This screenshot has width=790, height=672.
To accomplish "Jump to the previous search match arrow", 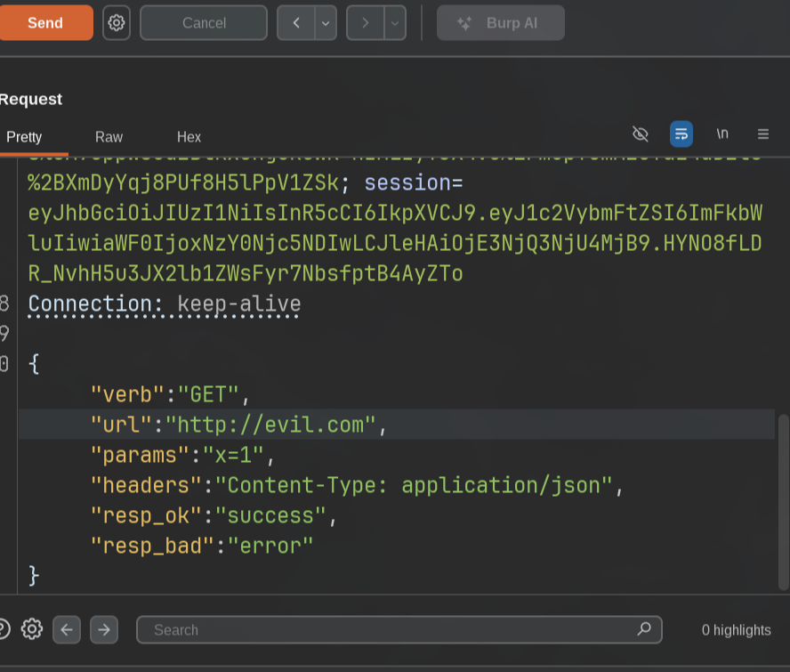I will pos(67,629).
